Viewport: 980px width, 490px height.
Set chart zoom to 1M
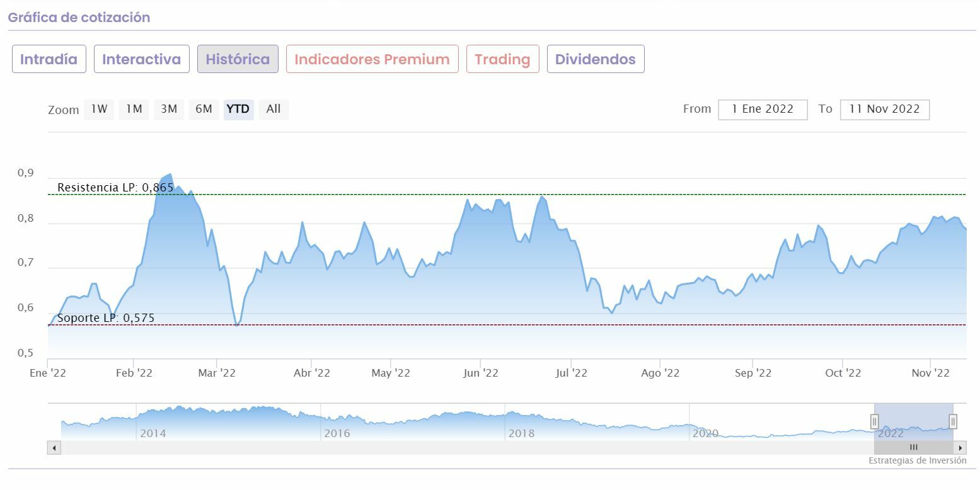tap(134, 109)
